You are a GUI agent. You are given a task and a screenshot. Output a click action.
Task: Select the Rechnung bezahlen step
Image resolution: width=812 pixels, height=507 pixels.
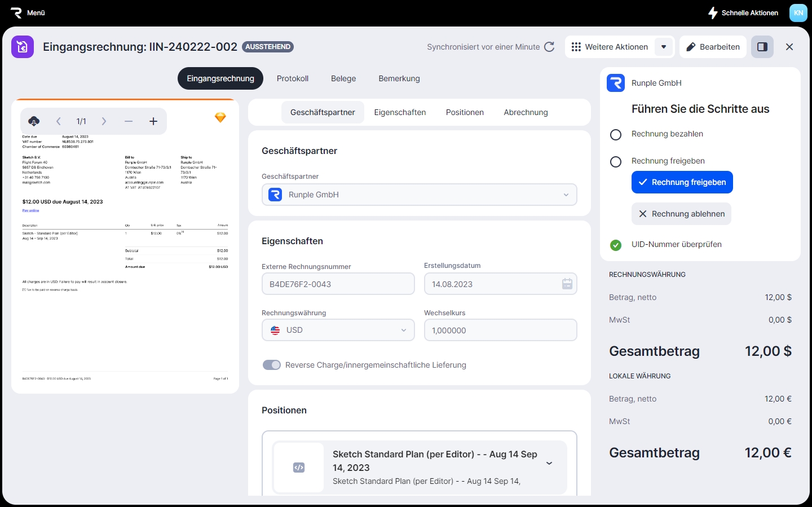click(x=616, y=135)
